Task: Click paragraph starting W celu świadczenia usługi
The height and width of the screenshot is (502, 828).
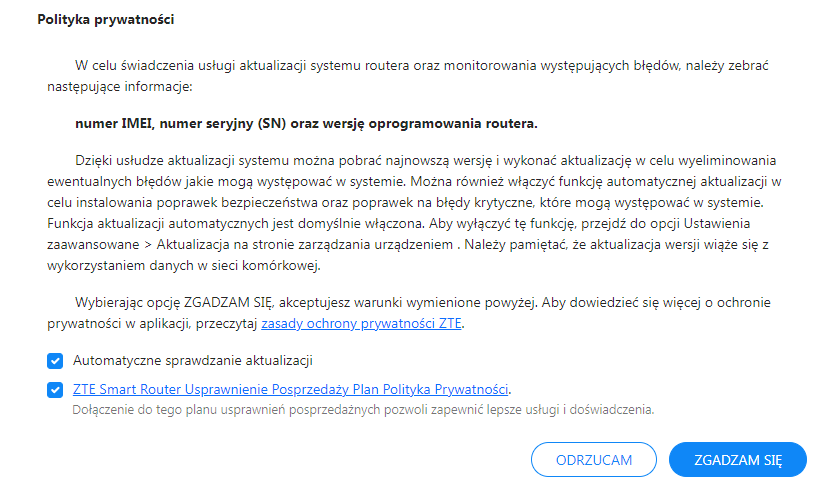Action: 408,76
